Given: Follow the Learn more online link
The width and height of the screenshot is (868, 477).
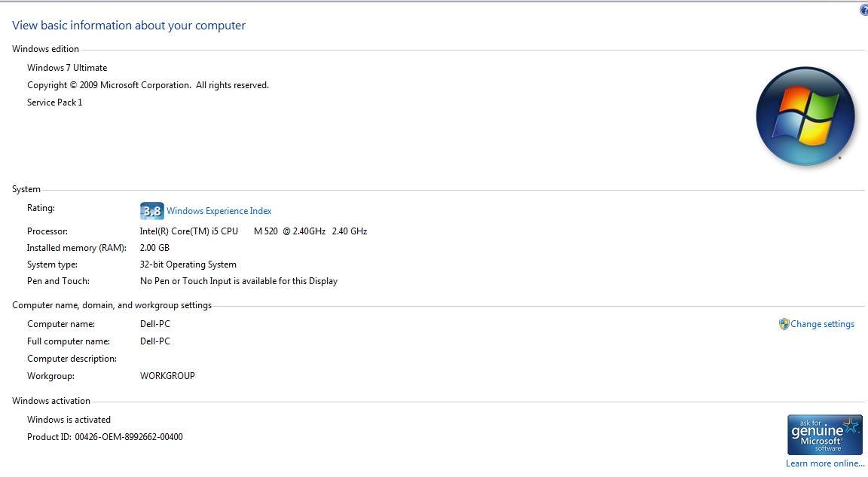Looking at the screenshot, I should point(825,463).
